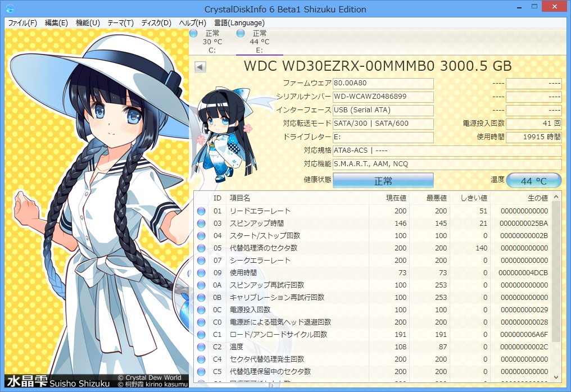Viewport: 571px width, 392px height.
Task: Click status orb for 0B キャリブレーション再試行回数
Action: 201,298
